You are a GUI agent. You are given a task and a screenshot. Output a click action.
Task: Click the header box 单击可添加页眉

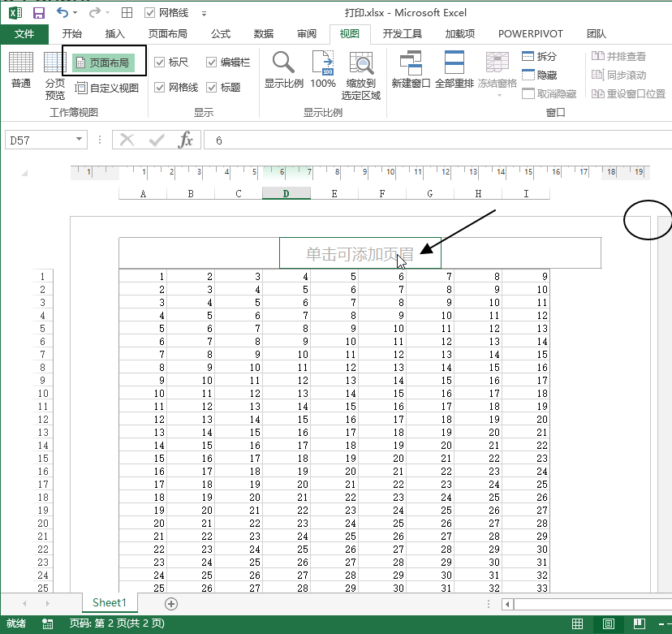click(360, 253)
